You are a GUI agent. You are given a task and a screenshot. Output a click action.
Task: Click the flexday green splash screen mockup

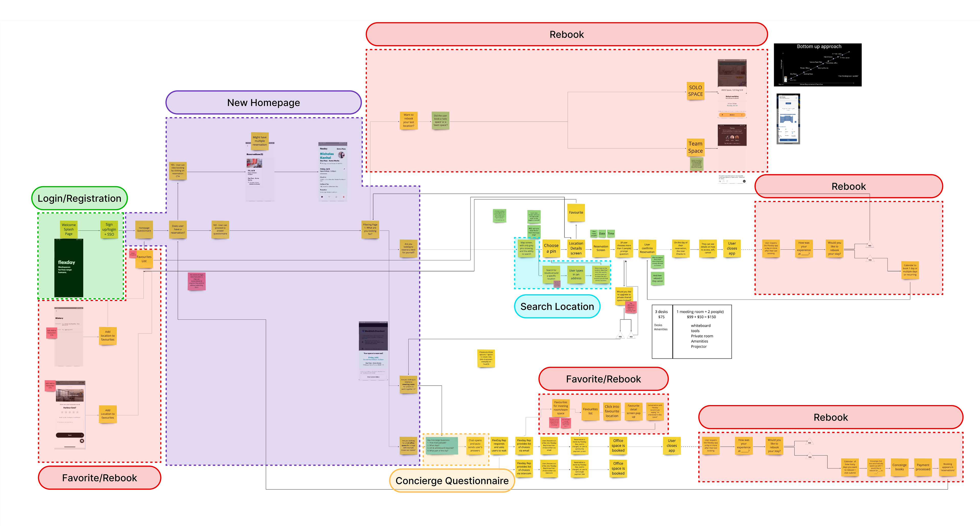pyautogui.click(x=68, y=268)
